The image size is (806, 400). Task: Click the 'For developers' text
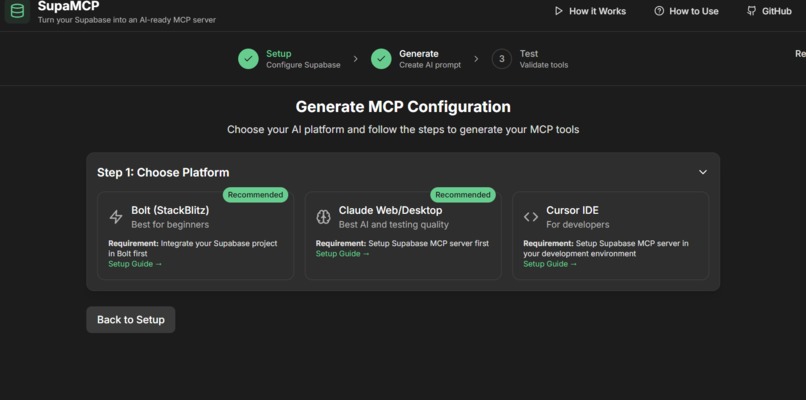click(x=578, y=225)
